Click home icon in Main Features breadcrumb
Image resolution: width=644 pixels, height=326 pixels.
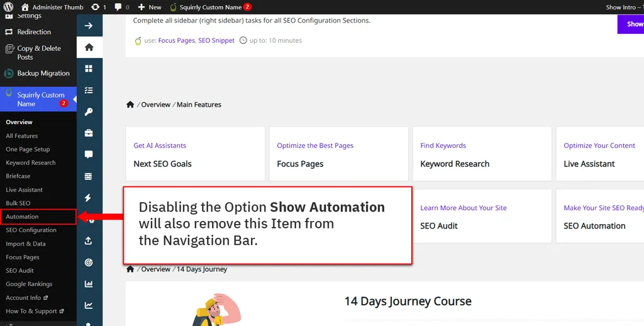click(x=130, y=104)
